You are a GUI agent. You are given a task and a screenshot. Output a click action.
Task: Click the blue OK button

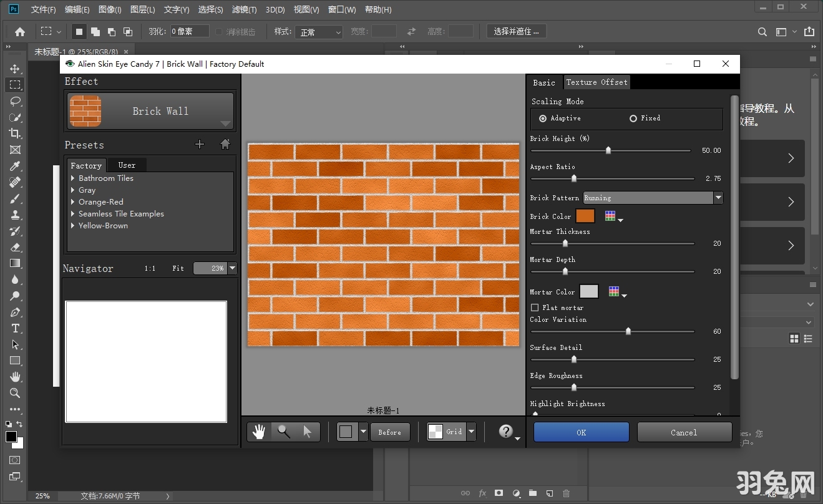click(581, 432)
